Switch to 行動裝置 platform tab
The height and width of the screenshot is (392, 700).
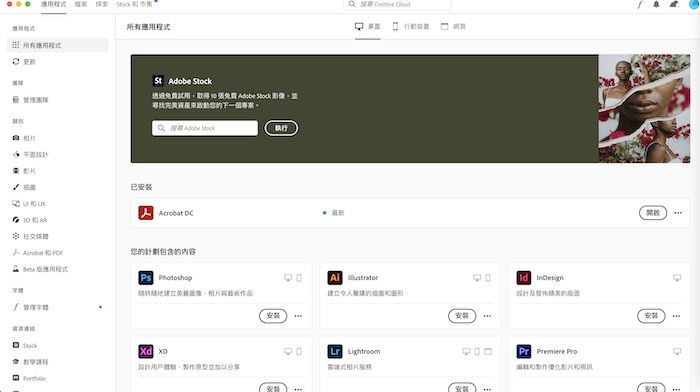(x=411, y=27)
